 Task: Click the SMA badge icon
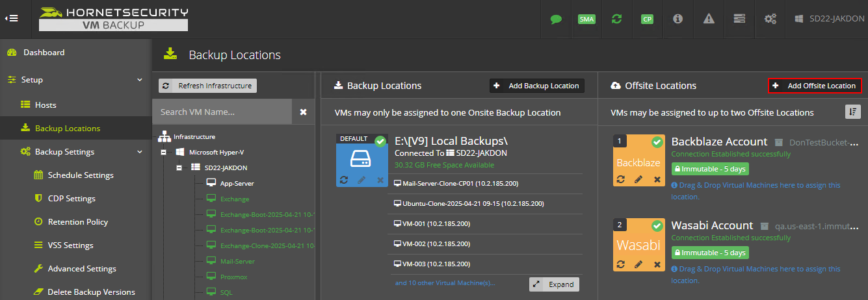[x=586, y=19]
